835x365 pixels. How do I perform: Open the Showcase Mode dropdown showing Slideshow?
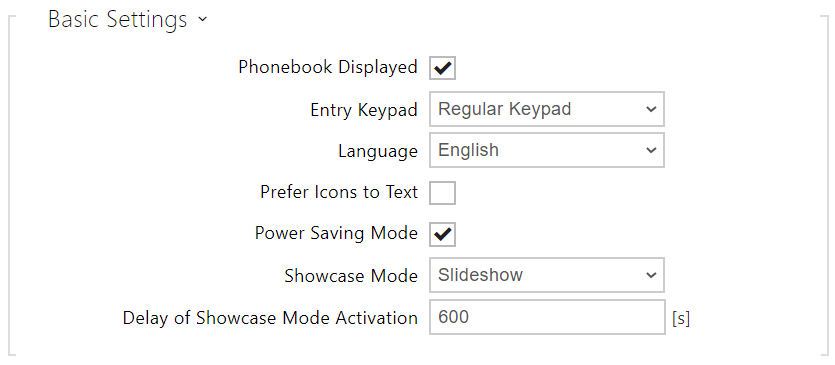point(547,275)
